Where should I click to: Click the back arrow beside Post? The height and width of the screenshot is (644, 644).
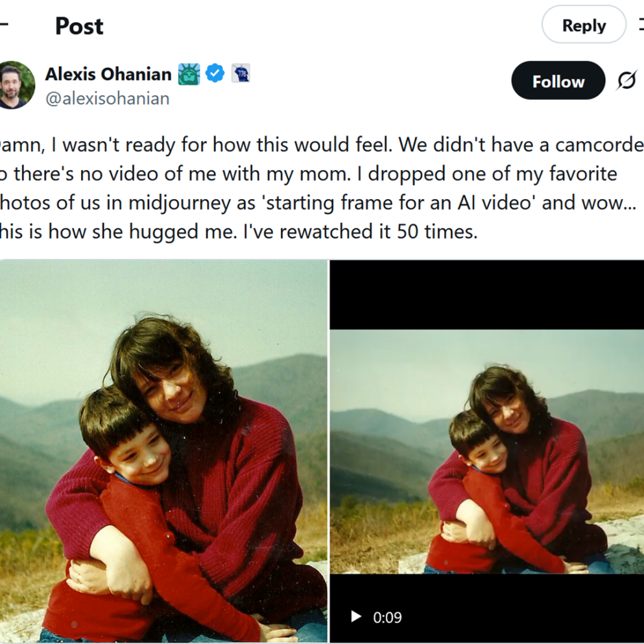(3, 26)
